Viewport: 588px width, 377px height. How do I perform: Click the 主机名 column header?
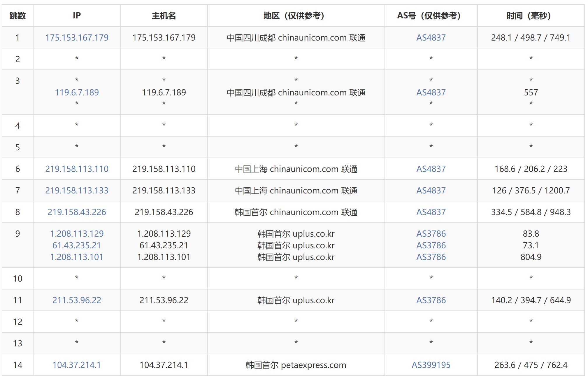pos(164,15)
